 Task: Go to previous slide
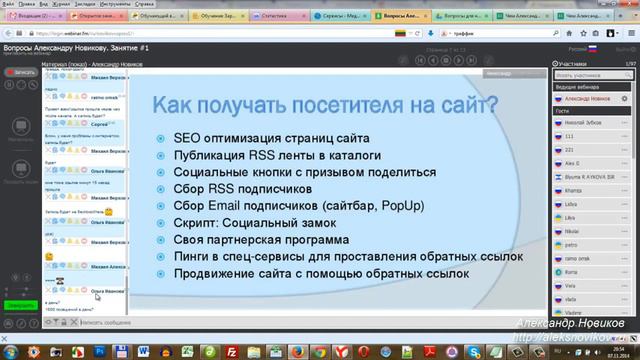(433, 60)
